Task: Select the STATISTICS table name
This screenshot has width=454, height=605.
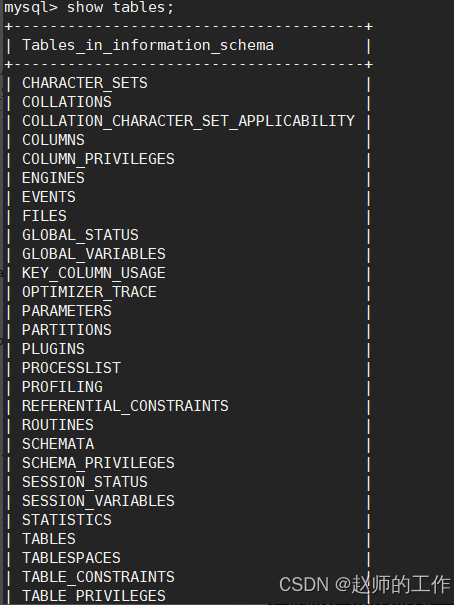Action: pos(67,520)
